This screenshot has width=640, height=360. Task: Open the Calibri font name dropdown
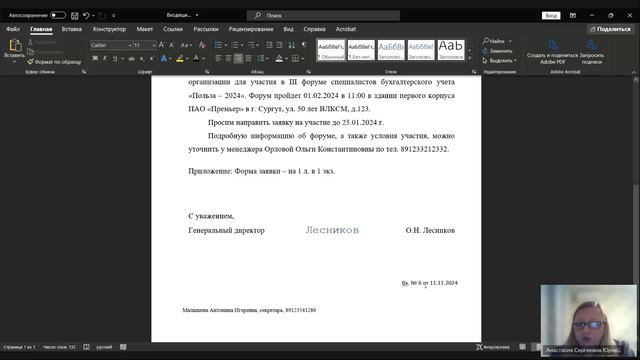[x=130, y=45]
